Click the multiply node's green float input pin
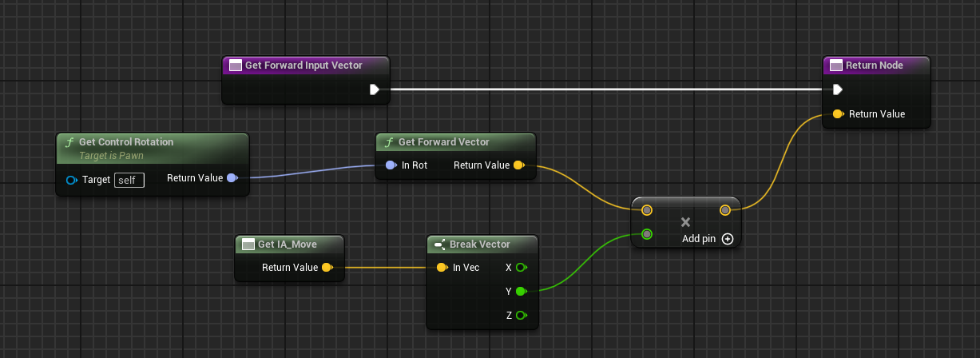Screen dimensions: 980x358 pos(647,234)
